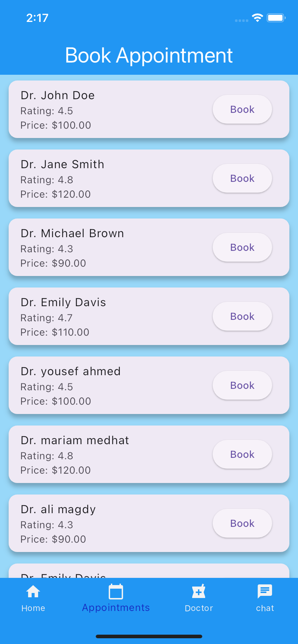Tap the battery status icon
Viewport: 298px width, 644px height.
click(276, 18)
